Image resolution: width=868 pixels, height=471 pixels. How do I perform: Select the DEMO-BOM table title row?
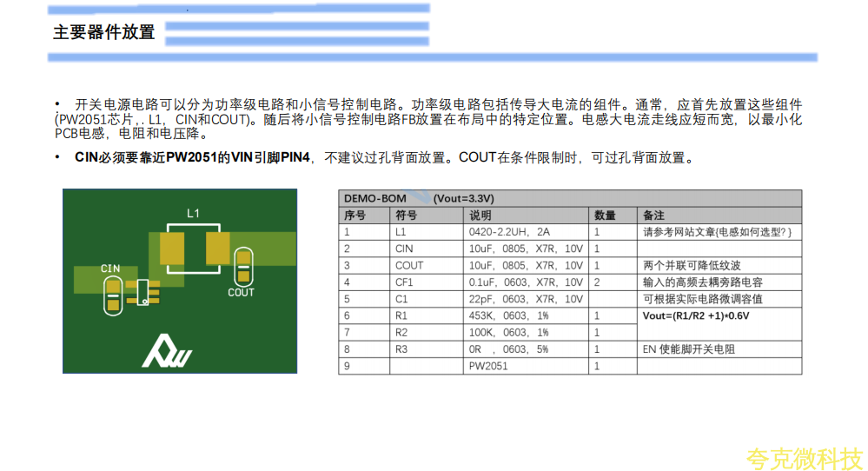[569, 199]
